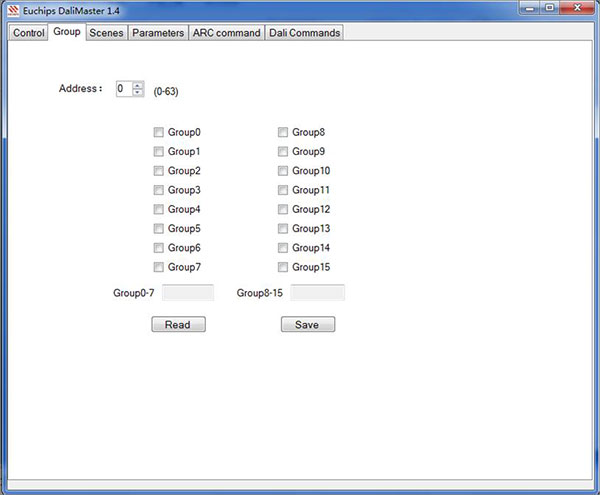This screenshot has width=600, height=495.
Task: Click the Save button
Action: (x=307, y=325)
